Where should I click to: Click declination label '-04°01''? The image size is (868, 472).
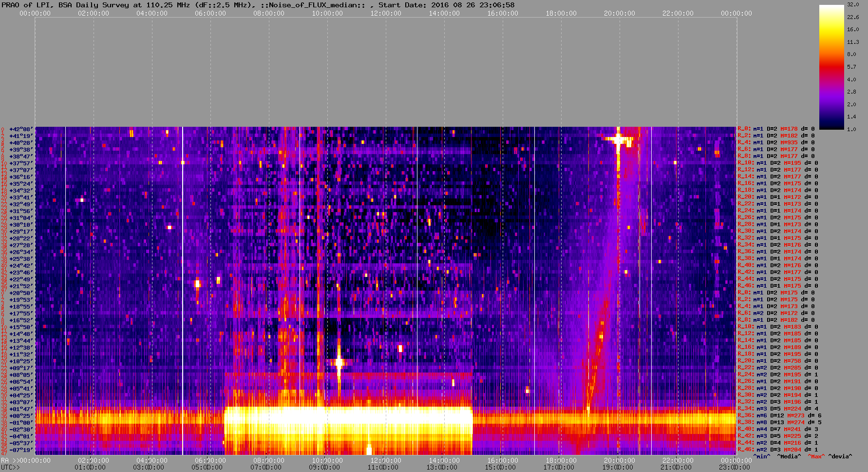21,436
